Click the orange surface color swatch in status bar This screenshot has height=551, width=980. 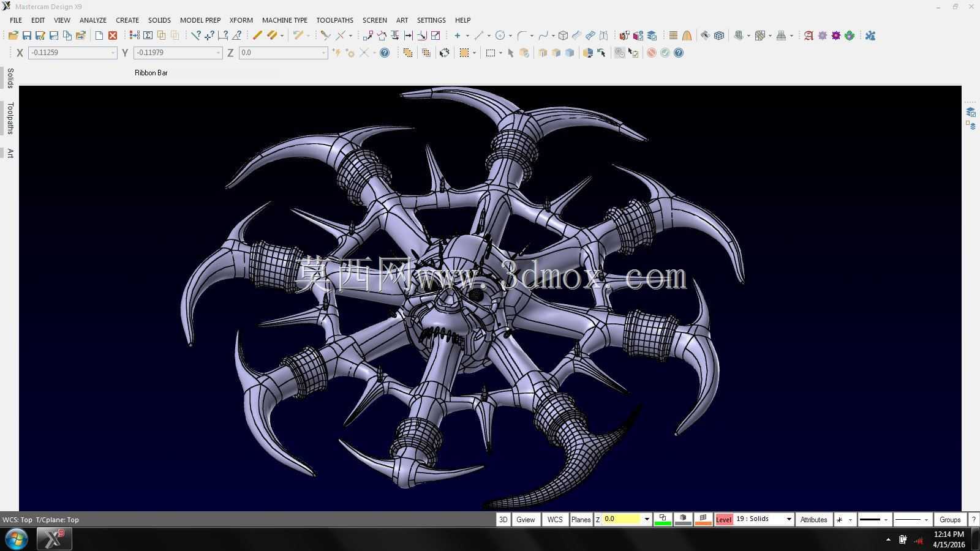coord(703,519)
